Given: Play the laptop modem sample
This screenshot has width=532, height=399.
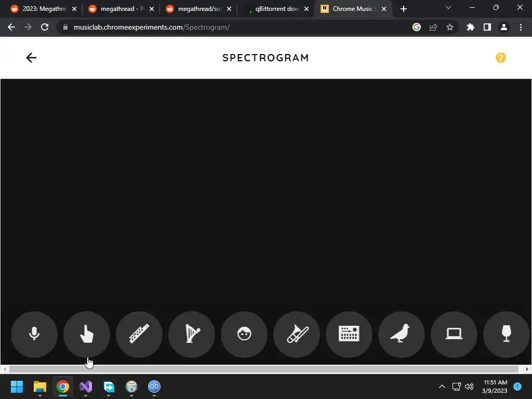Looking at the screenshot, I should pyautogui.click(x=454, y=334).
